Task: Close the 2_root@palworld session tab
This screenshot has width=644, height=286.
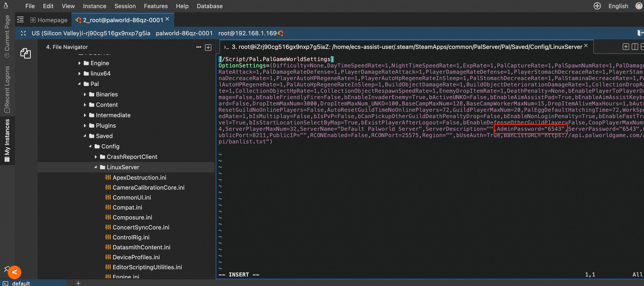Action: (167, 19)
